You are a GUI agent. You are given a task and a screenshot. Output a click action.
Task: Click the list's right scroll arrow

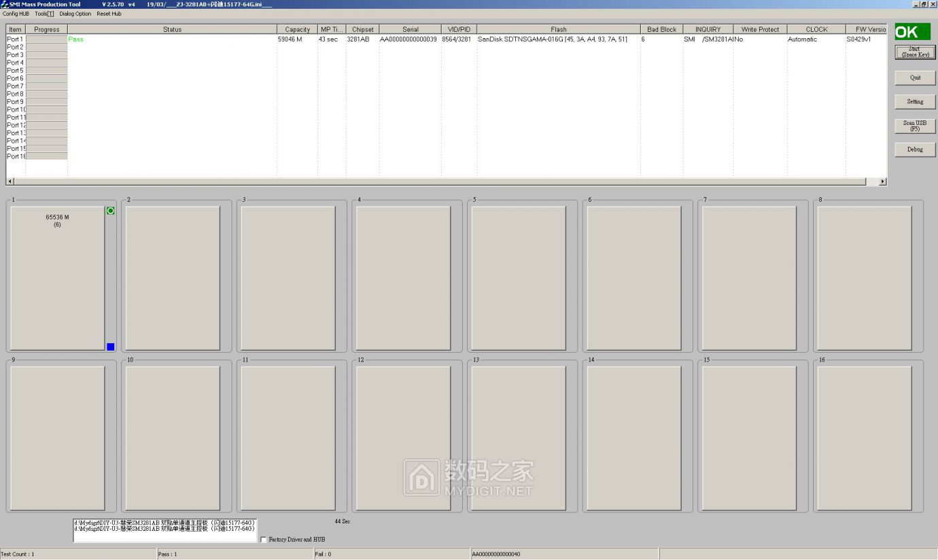[x=882, y=181]
